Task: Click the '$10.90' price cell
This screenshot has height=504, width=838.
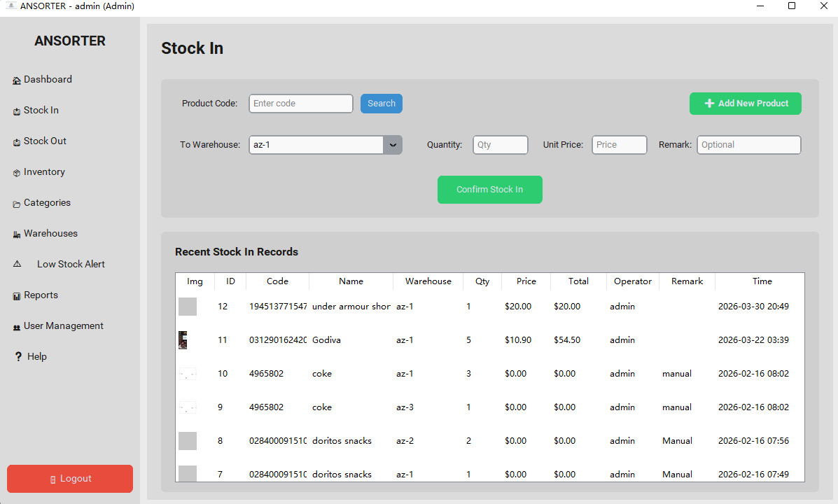Action: tap(518, 340)
